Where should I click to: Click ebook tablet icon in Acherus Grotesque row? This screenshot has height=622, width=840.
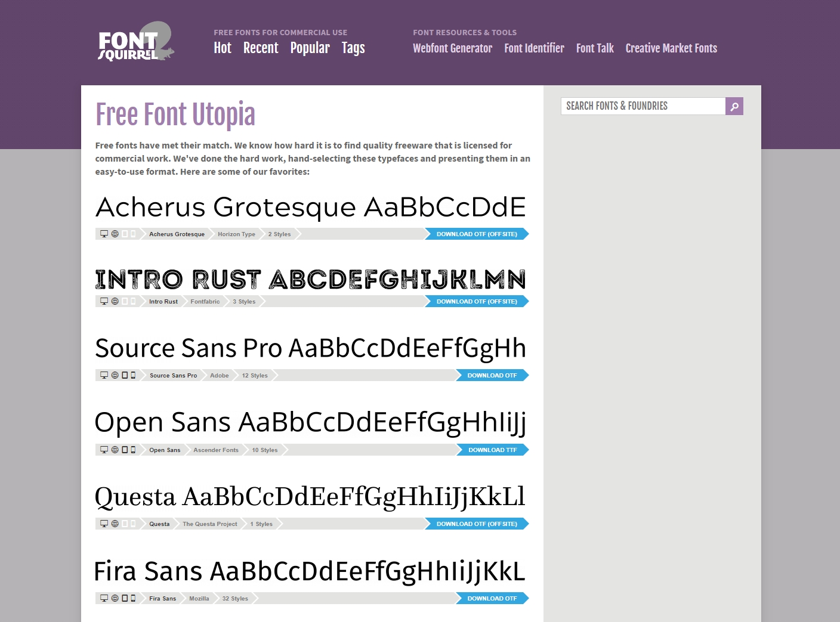click(x=125, y=234)
